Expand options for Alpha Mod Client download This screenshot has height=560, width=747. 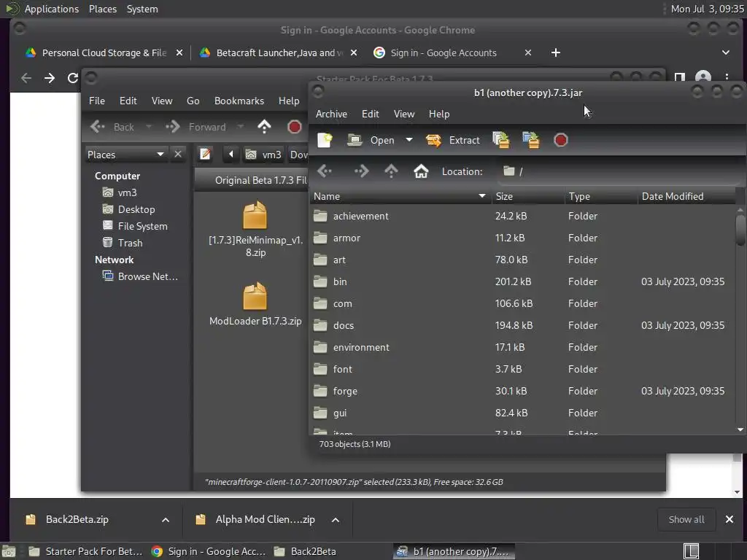(x=336, y=520)
